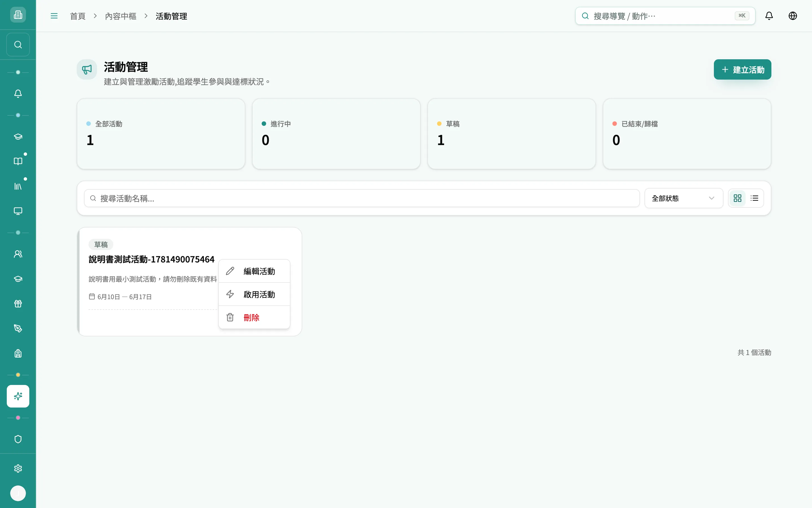Select the 草稿 stat card
The image size is (812, 508).
point(511,134)
